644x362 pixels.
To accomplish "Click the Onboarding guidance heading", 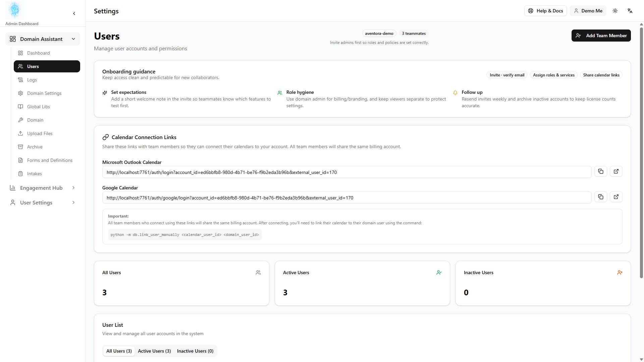I will pos(129,71).
